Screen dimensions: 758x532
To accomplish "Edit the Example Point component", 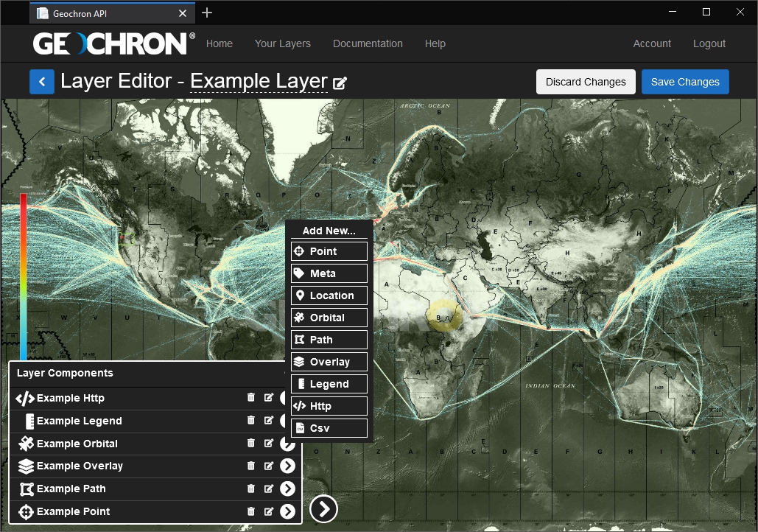I will [269, 511].
